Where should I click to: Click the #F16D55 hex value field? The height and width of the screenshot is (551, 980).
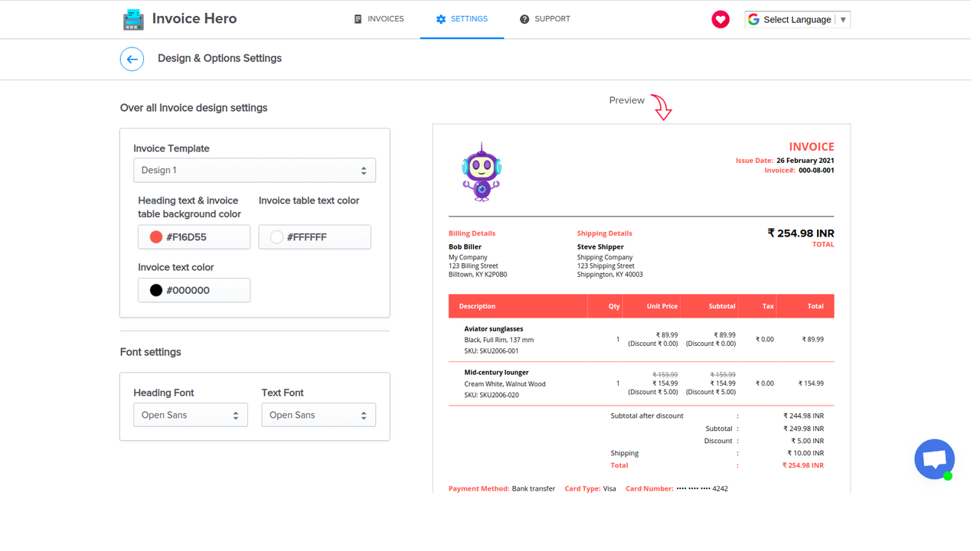[x=194, y=237]
